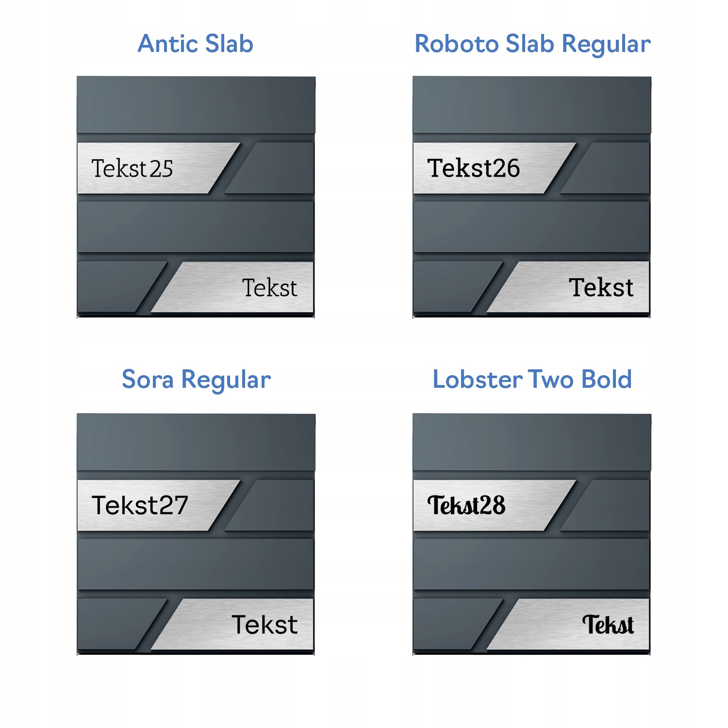Select the "Roboto Slab Regular" font title
Viewport: 728px width, 728px height.
pyautogui.click(x=532, y=44)
